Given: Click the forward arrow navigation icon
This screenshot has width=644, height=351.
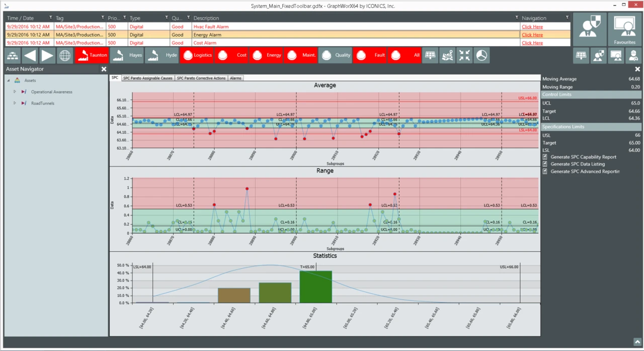Looking at the screenshot, I should tap(47, 55).
